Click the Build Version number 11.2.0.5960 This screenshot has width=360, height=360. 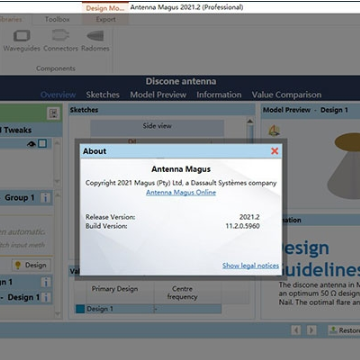(243, 226)
